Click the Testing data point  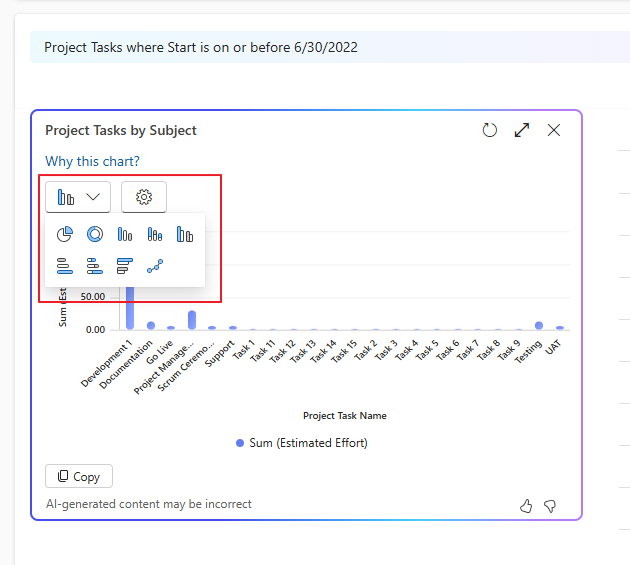539,325
